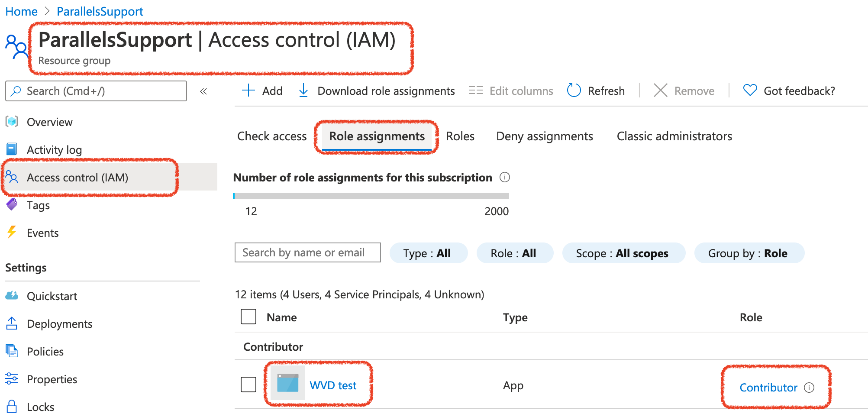This screenshot has height=417, width=868.
Task: Open Locks from the padlock icon
Action: 12,407
